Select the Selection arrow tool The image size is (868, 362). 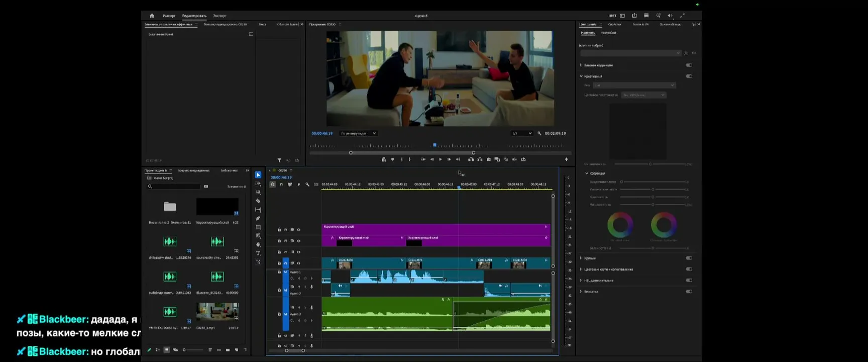(258, 175)
